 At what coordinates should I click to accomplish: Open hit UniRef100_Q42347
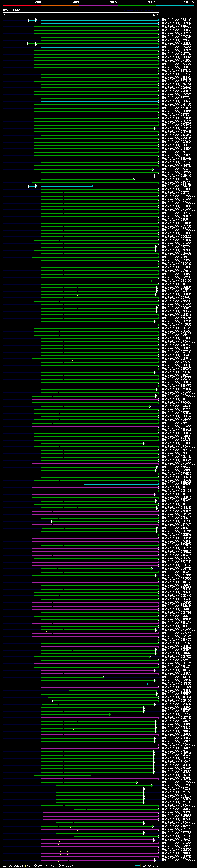177,135
